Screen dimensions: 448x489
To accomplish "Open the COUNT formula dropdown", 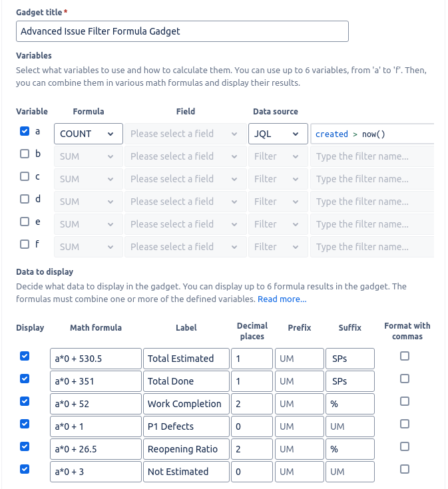I will [88, 134].
